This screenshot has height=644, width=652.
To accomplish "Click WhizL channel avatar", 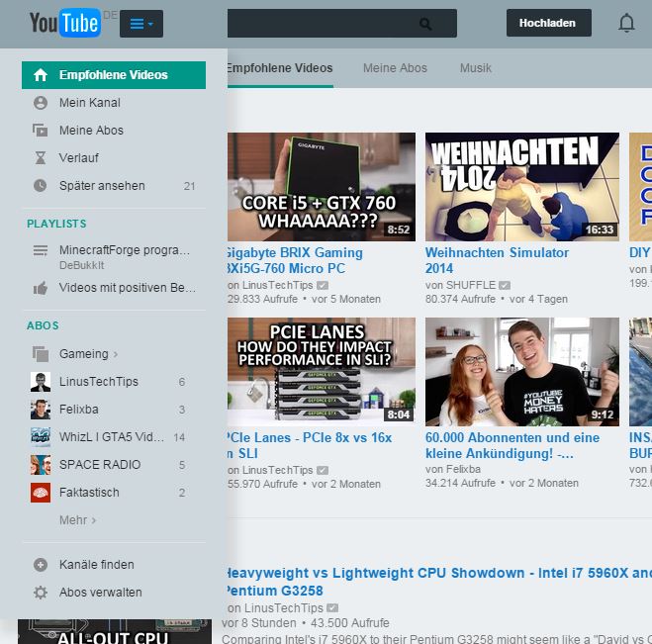I will click(41, 437).
